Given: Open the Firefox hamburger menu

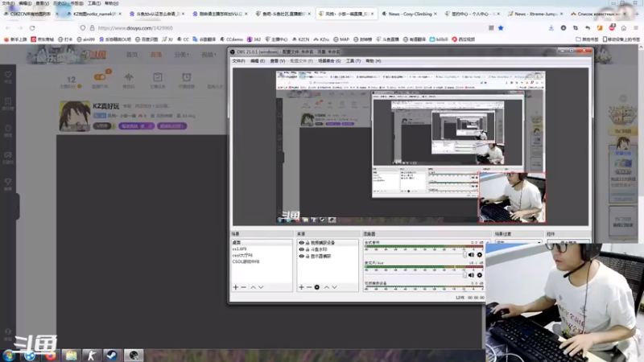Looking at the screenshot, I should pos(636,28).
